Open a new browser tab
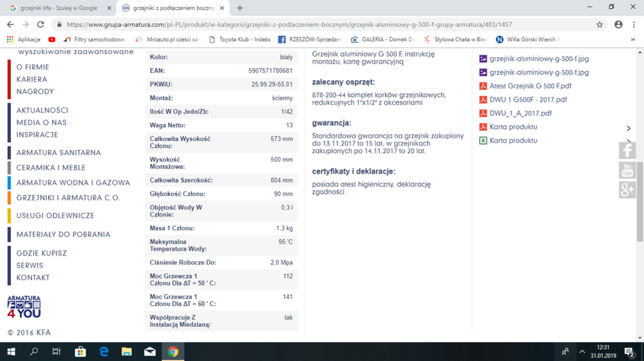This screenshot has width=644, height=361. [x=240, y=8]
